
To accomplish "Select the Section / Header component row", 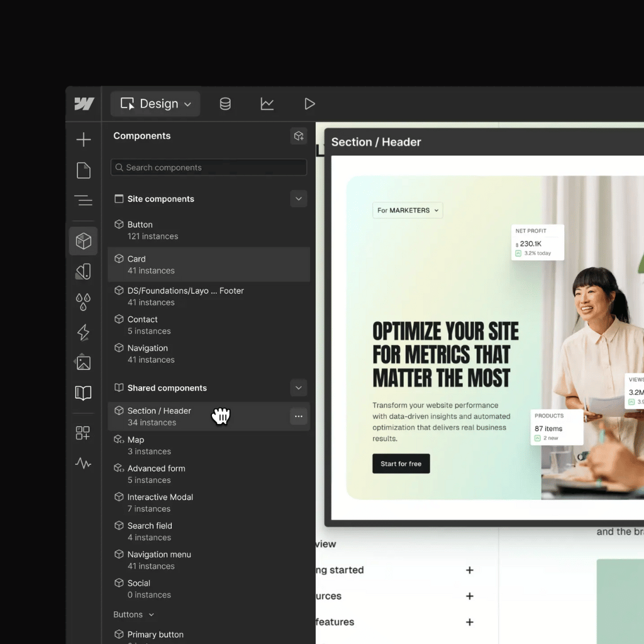I will point(209,416).
